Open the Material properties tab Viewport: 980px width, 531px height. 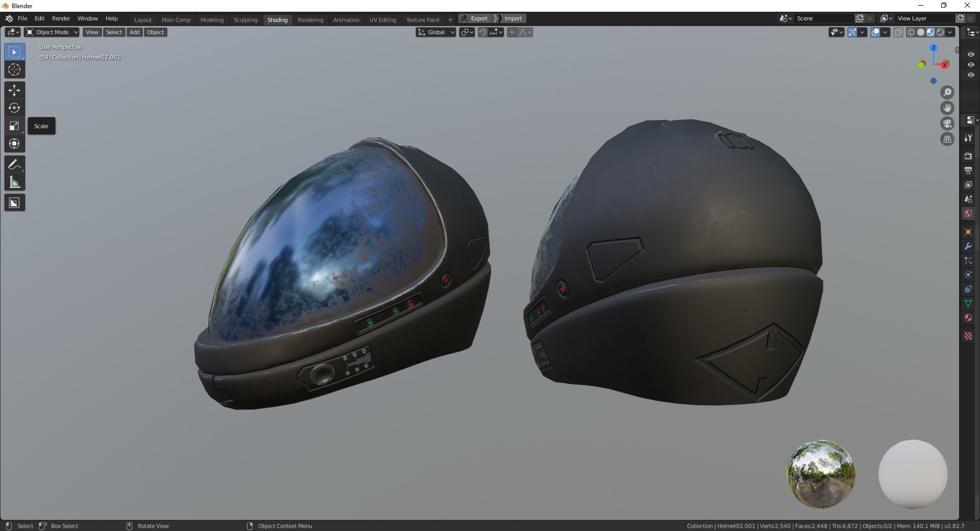[x=968, y=318]
